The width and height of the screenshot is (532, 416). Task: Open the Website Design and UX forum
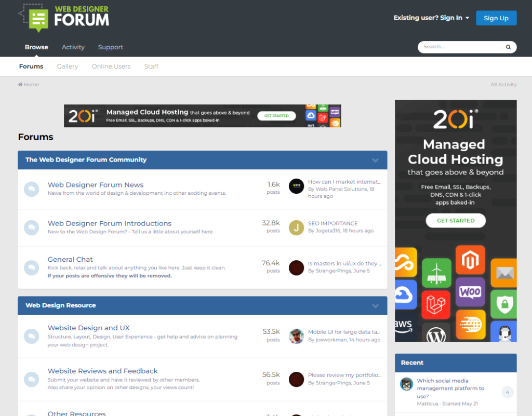(x=89, y=328)
